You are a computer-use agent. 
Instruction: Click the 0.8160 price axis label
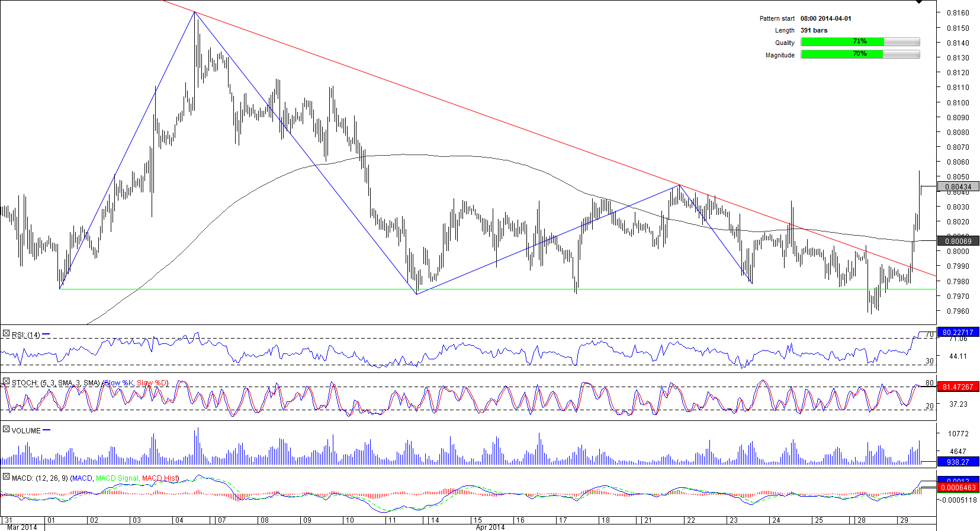958,13
